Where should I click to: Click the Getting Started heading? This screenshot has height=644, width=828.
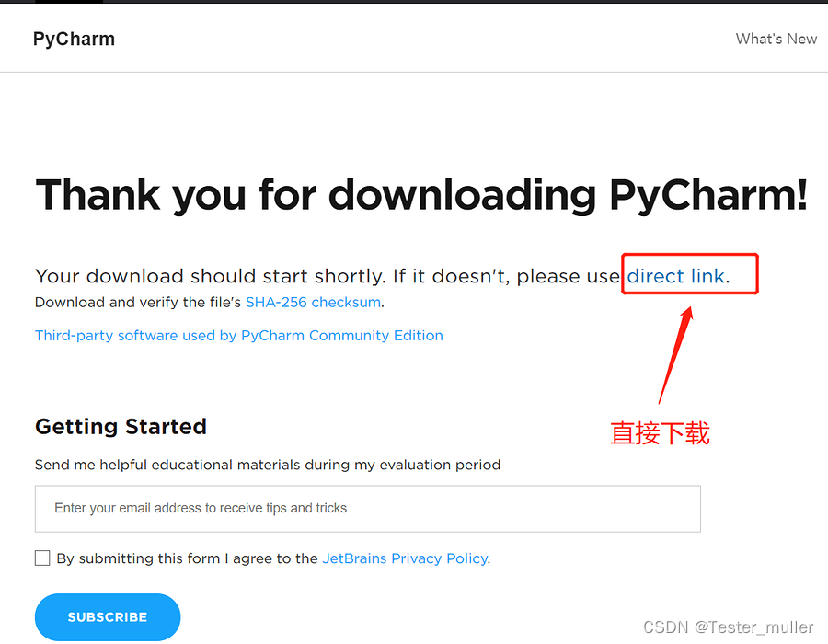[121, 427]
